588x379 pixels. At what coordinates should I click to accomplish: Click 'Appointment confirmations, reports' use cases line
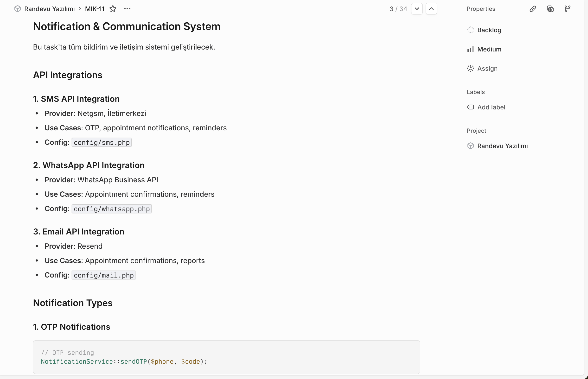tap(125, 261)
